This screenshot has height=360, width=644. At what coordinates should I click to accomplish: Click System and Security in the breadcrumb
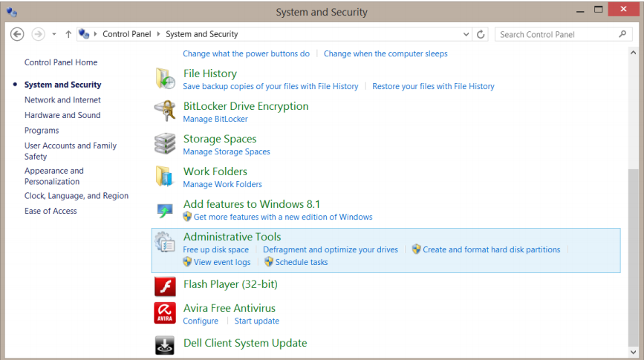201,34
